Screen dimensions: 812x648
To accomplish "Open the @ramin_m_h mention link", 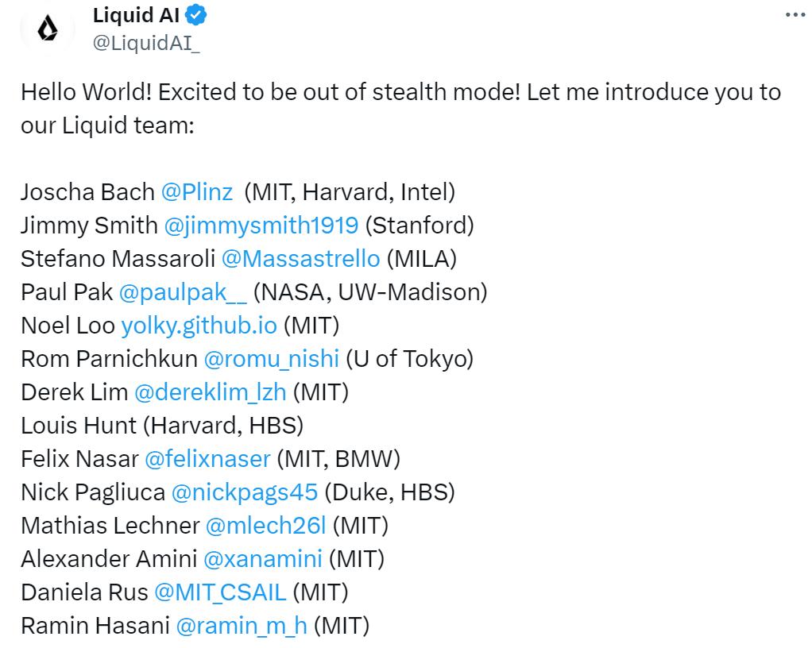I will 242,626.
